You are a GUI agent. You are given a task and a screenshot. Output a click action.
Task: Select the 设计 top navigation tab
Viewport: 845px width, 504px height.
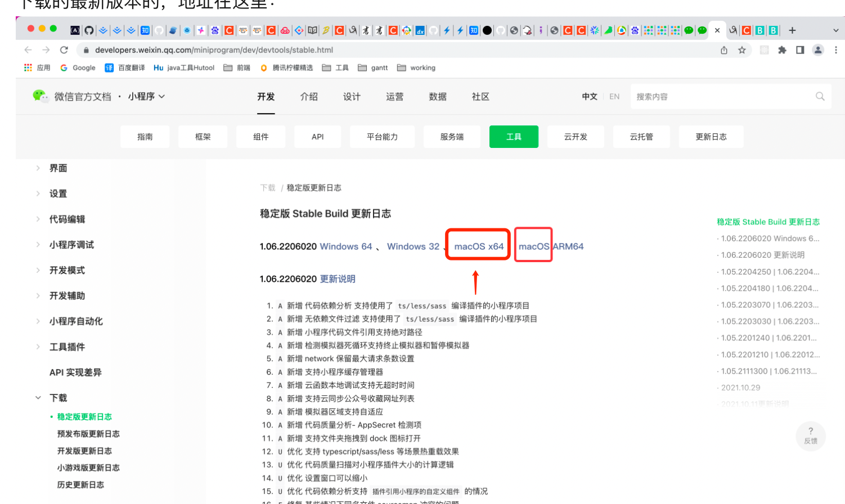pyautogui.click(x=352, y=96)
